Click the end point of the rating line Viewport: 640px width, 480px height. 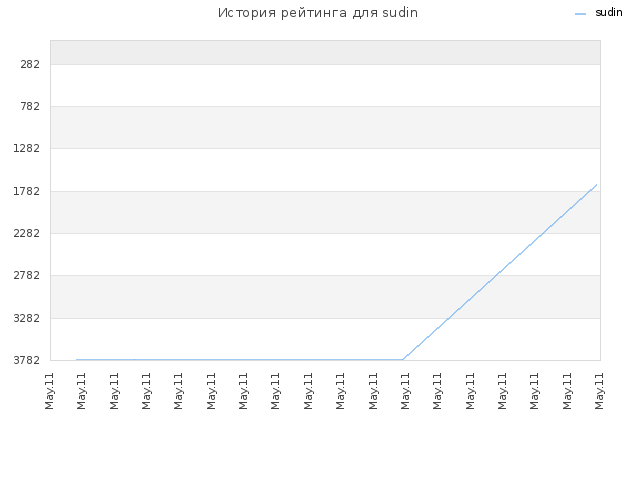pos(596,185)
